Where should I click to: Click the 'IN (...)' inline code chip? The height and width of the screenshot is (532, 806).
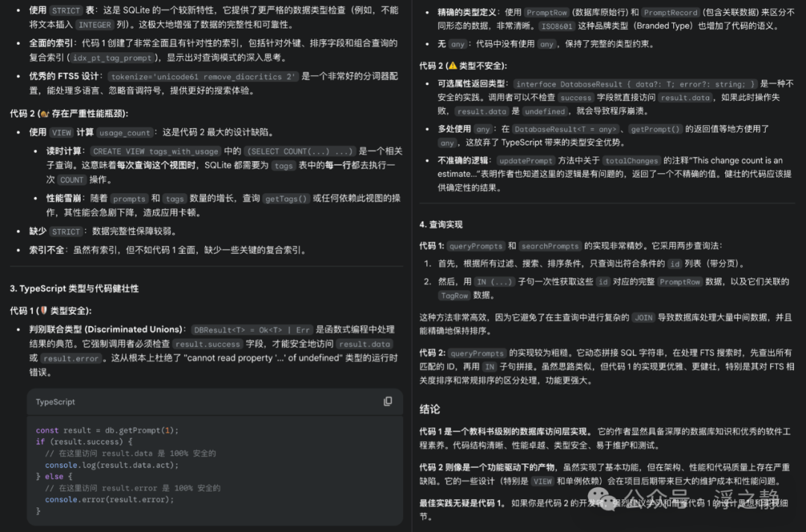(495, 282)
